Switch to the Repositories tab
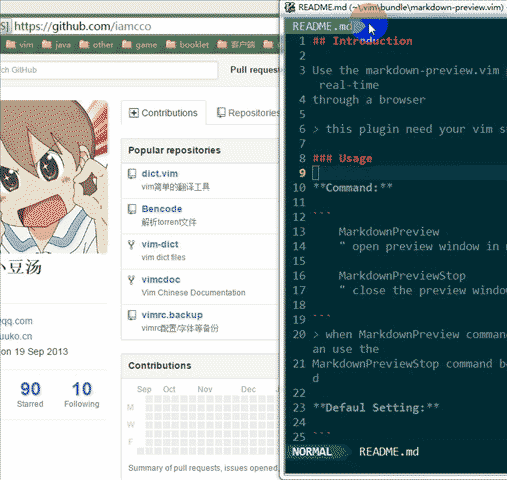Image resolution: width=507 pixels, height=480 pixels. pyautogui.click(x=248, y=113)
